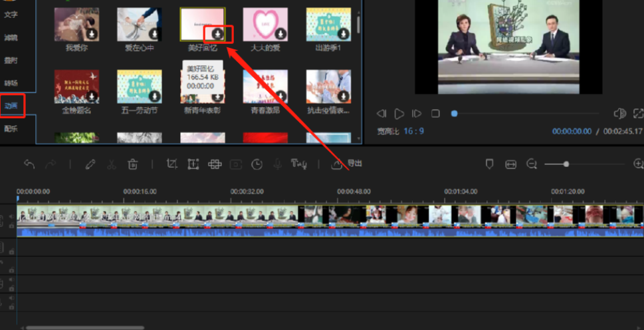Toggle fullscreen preview

tap(638, 113)
